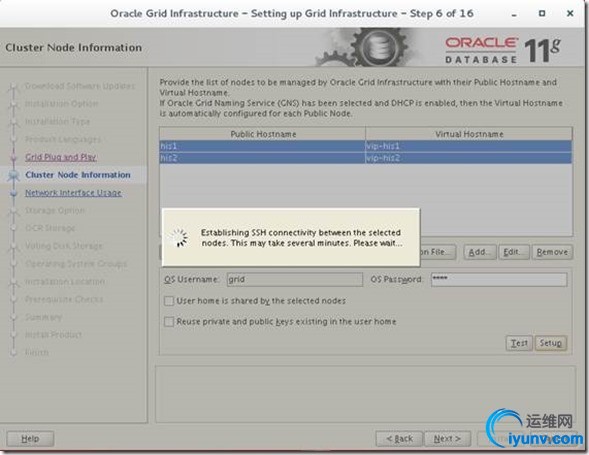Go back with the Back button
This screenshot has height=455, width=589.
[399, 439]
